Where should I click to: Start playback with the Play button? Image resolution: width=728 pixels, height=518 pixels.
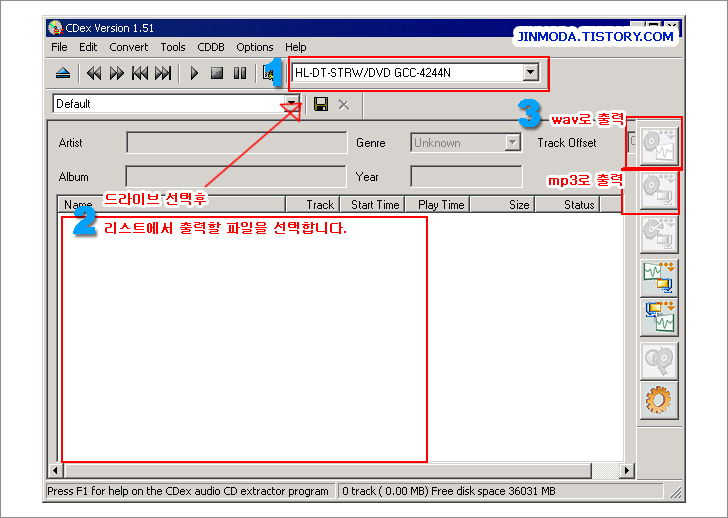(x=195, y=73)
